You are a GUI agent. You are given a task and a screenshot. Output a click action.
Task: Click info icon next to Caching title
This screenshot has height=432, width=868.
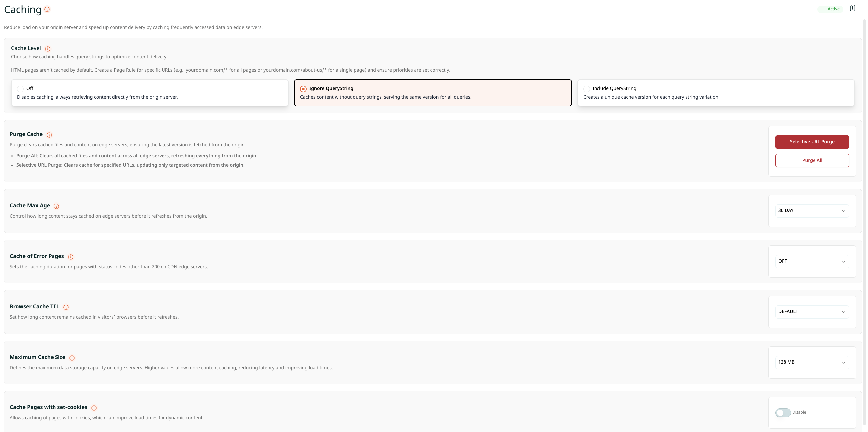47,9
